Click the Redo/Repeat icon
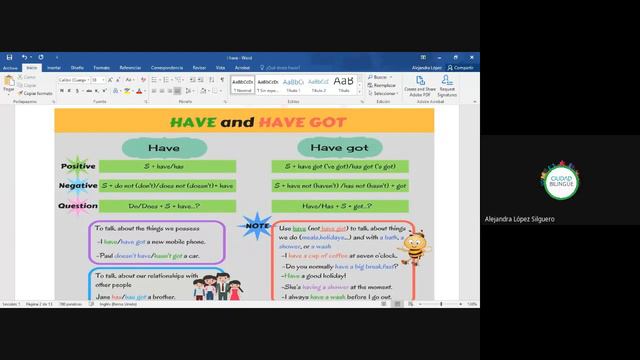The height and width of the screenshot is (360, 640). click(x=41, y=58)
